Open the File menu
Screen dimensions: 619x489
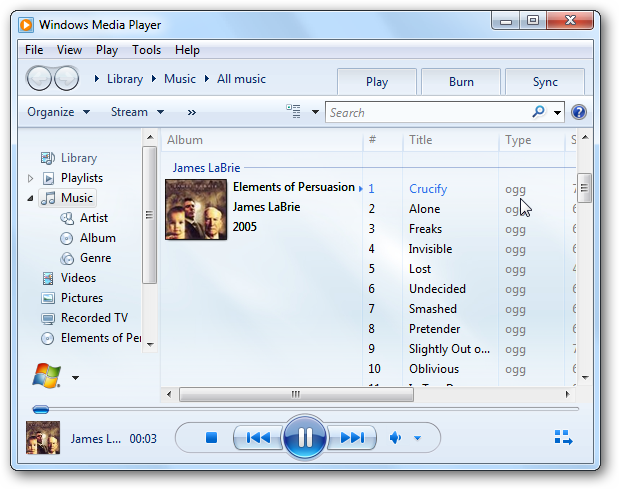click(34, 50)
